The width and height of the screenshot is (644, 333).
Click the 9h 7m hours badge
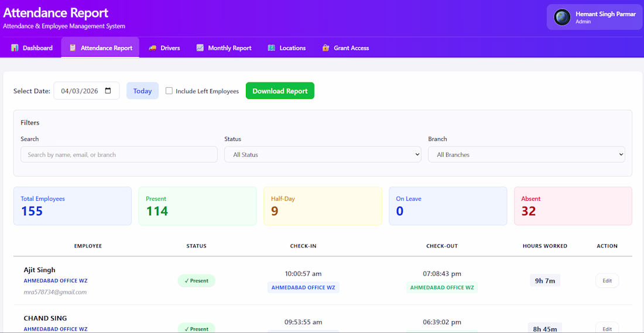[545, 281]
